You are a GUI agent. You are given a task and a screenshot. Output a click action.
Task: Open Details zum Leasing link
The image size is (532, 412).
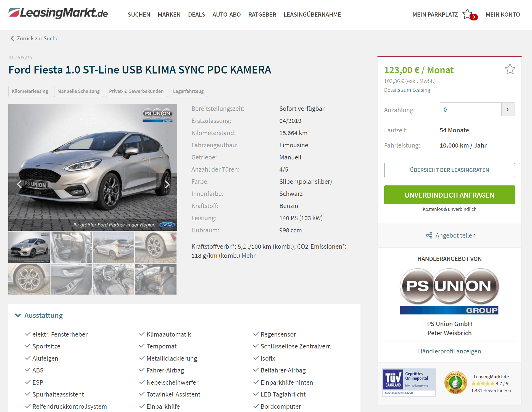(407, 90)
